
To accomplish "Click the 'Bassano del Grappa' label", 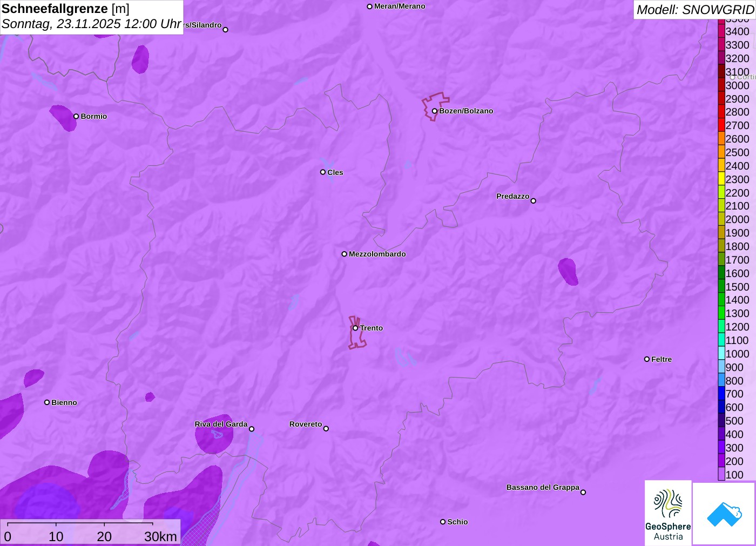I will (x=543, y=487).
